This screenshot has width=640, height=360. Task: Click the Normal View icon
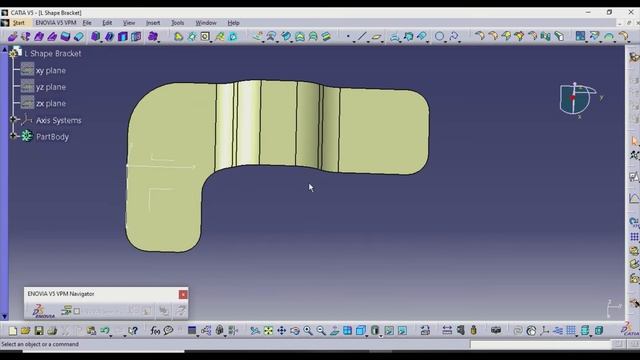click(334, 331)
